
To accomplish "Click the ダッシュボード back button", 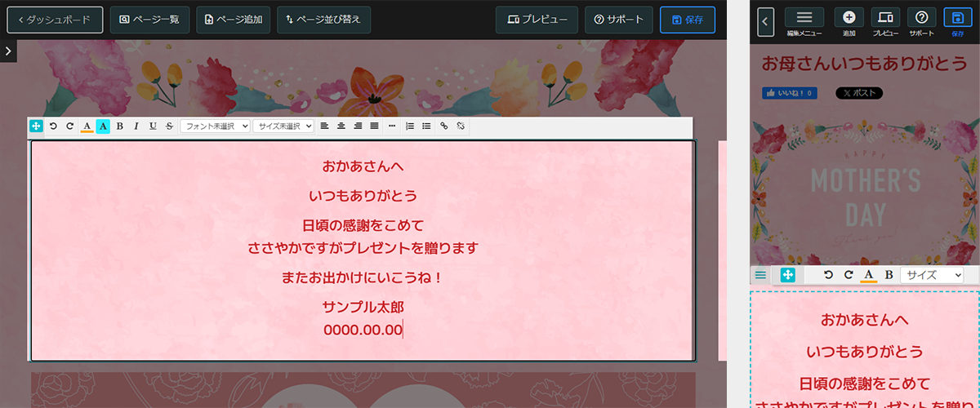I will (x=55, y=20).
